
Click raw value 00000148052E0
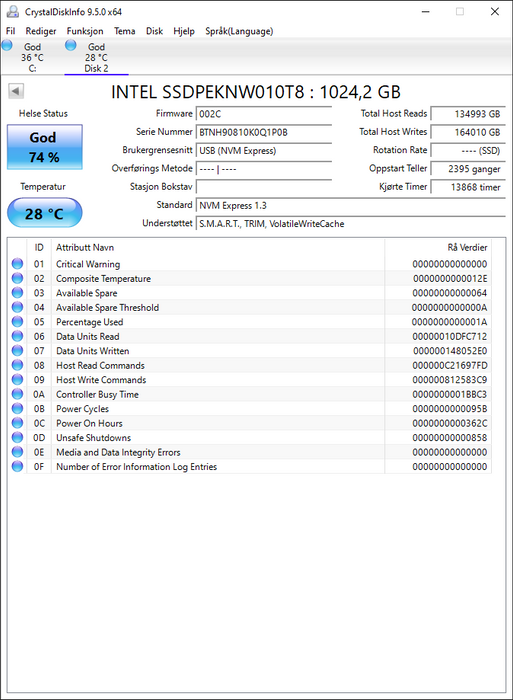[x=450, y=351]
